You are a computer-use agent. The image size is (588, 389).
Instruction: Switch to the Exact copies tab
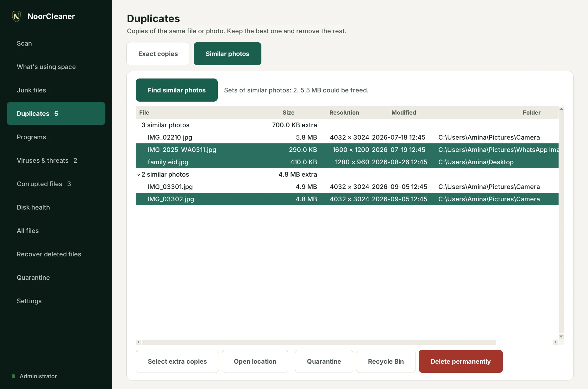click(158, 54)
